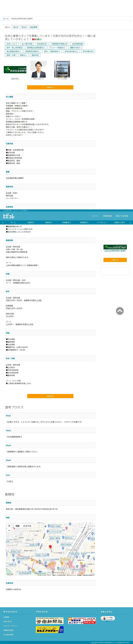Select the 禁煙・分煙 tag
133x644 pixels.
[x=11, y=55]
